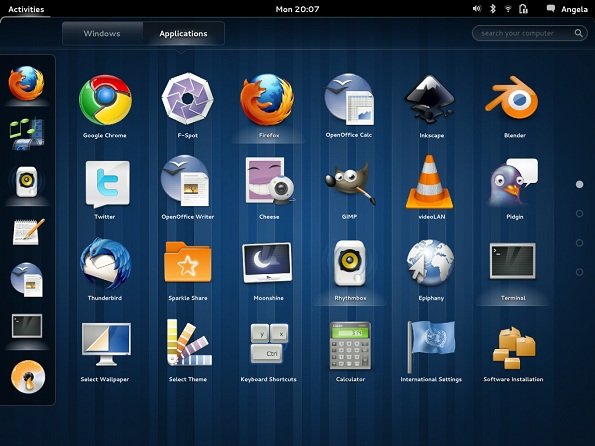595x446 pixels.
Task: Open the orange disc icon in the dock
Action: tap(28, 377)
